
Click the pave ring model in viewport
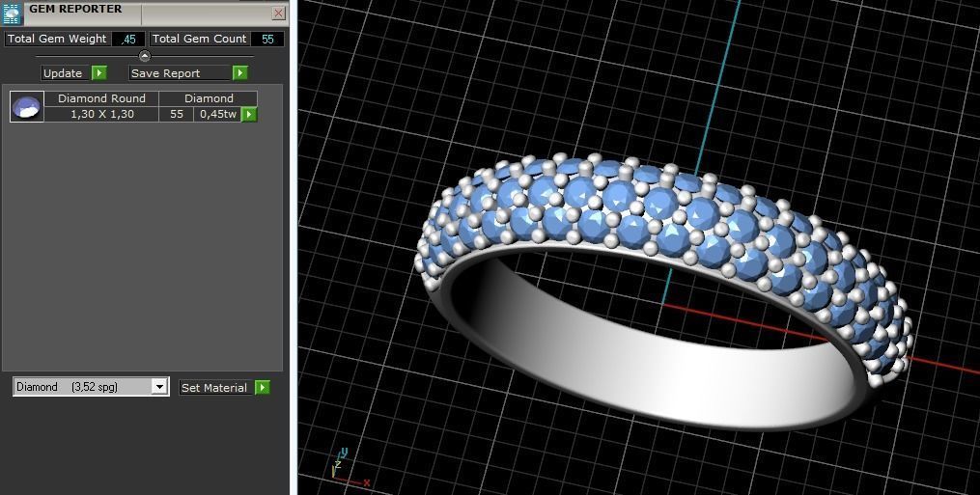(662, 290)
